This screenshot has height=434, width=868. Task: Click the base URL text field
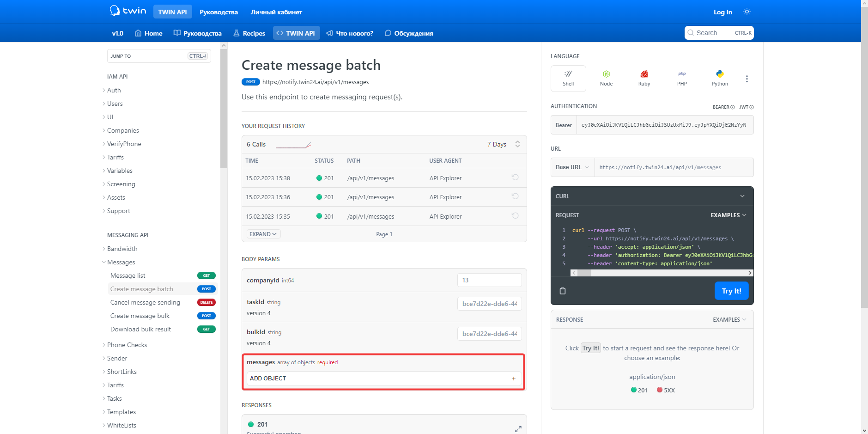coord(674,167)
